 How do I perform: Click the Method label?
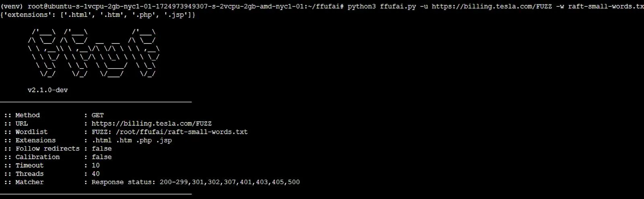click(x=27, y=115)
